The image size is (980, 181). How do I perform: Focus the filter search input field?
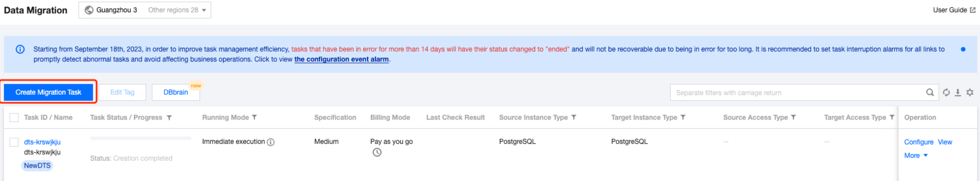tap(797, 93)
